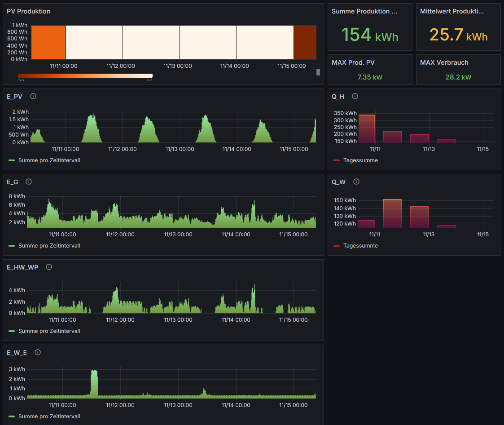Open the E_PV panel title menu
The image size is (504, 425).
(14, 97)
